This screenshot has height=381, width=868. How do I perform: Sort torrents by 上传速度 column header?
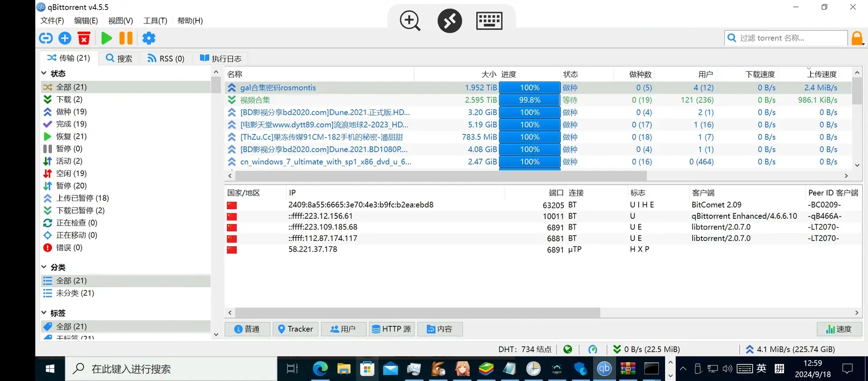click(x=822, y=74)
